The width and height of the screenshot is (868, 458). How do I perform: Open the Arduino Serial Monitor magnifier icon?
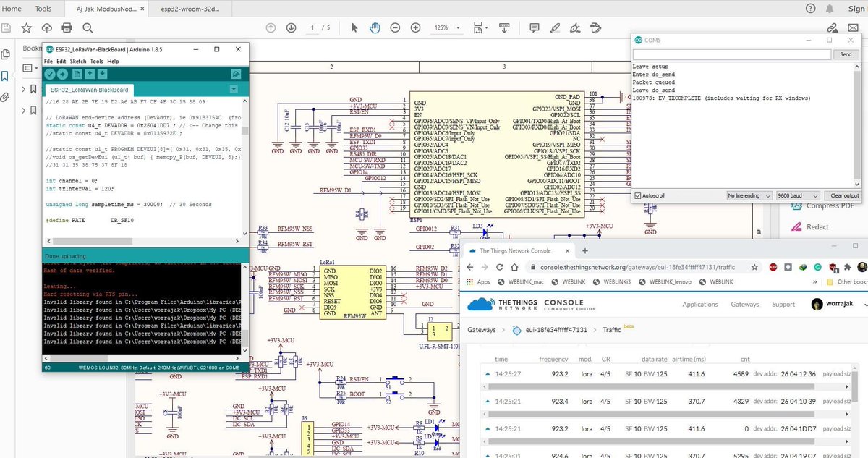point(236,74)
